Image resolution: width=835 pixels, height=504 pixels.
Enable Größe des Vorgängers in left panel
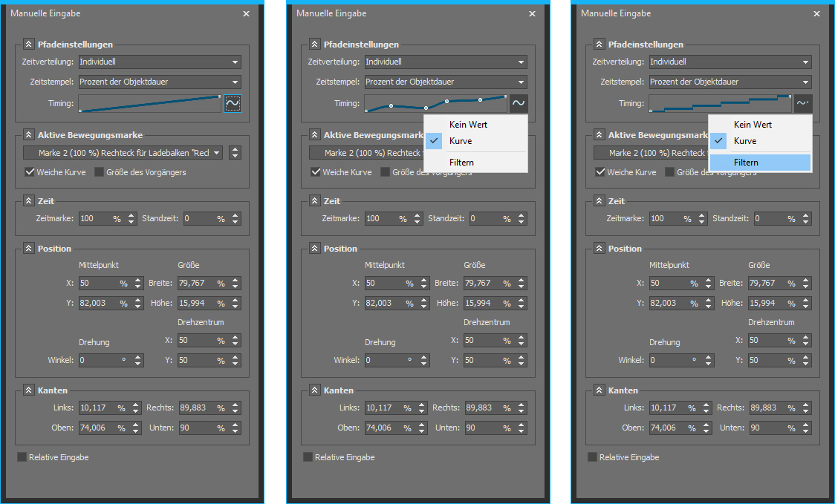[x=100, y=172]
